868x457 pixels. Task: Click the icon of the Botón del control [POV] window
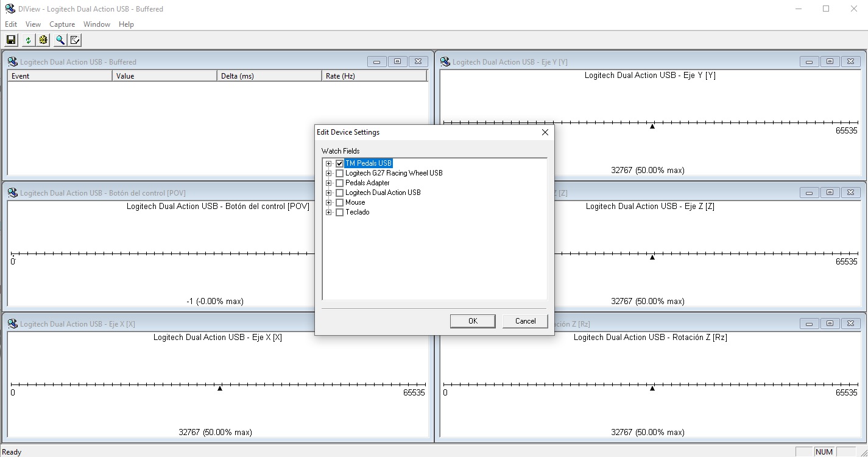[13, 193]
